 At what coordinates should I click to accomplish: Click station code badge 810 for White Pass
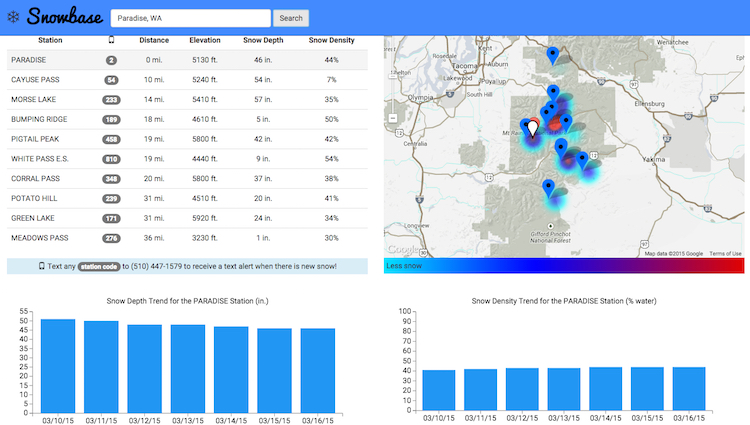click(111, 159)
